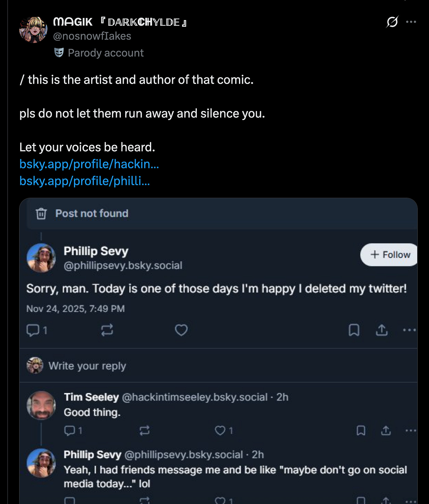Click the Follow button for Phillip Sevy

click(x=390, y=255)
